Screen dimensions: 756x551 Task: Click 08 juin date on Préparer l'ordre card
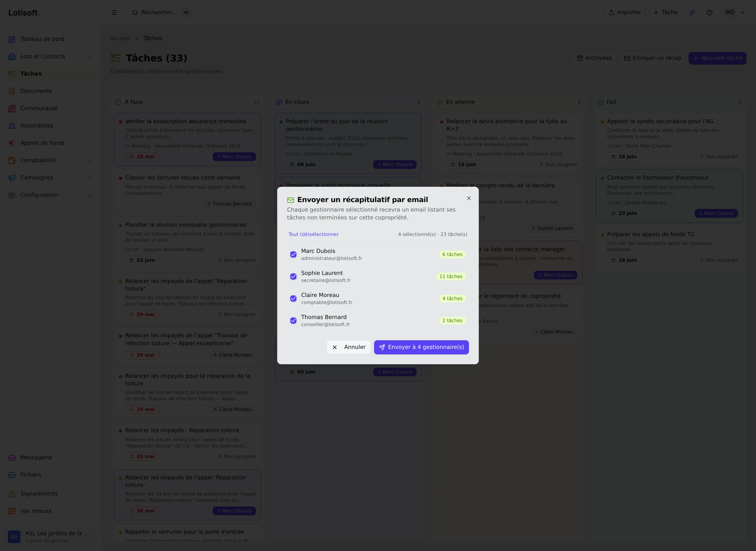click(x=303, y=165)
